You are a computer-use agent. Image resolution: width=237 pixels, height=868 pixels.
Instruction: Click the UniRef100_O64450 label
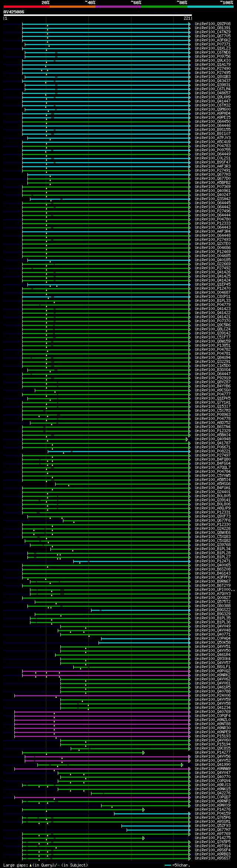213,121
